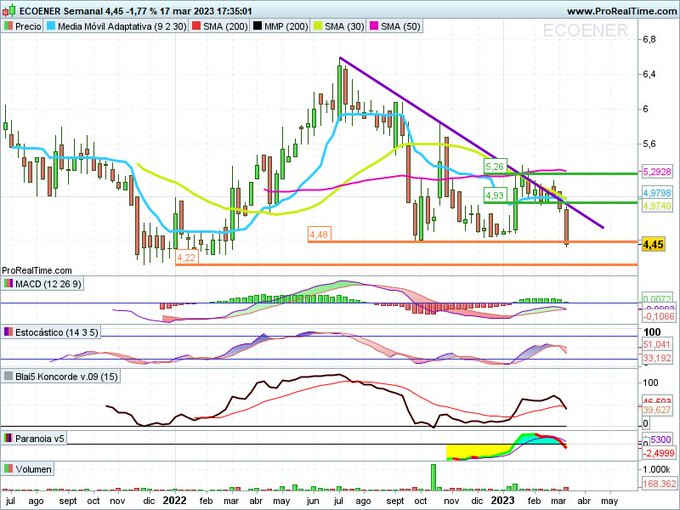Click the Estocástico indicator icon
This screenshot has height=510, width=680.
8,333
